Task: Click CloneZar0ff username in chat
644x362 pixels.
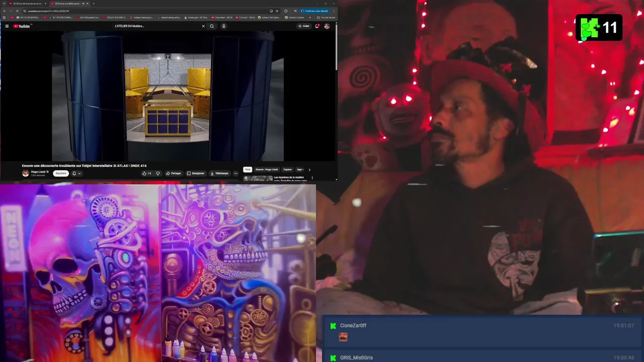Action: coord(353,326)
